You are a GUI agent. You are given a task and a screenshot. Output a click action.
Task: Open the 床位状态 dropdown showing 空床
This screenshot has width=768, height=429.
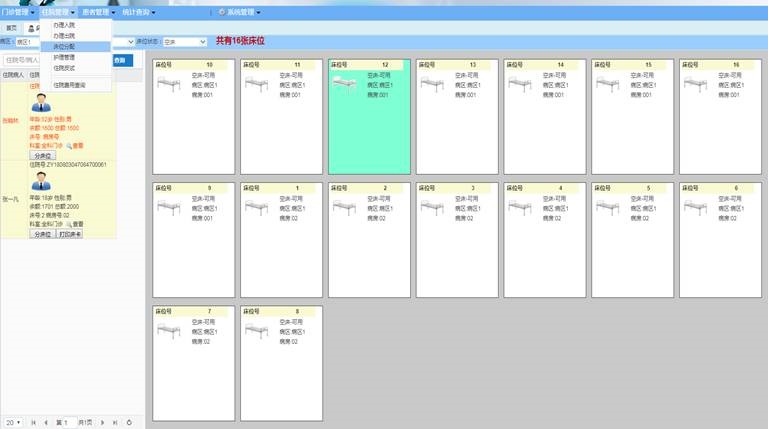pos(185,42)
